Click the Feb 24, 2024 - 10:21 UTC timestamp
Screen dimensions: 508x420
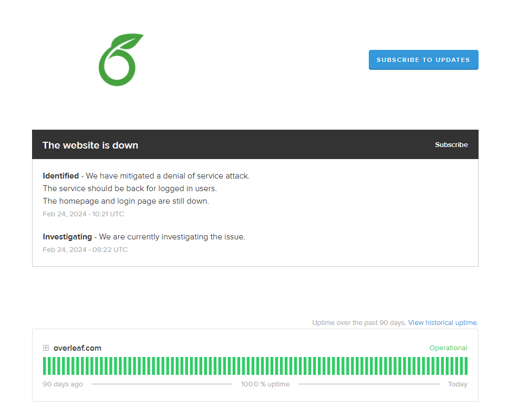coord(83,214)
